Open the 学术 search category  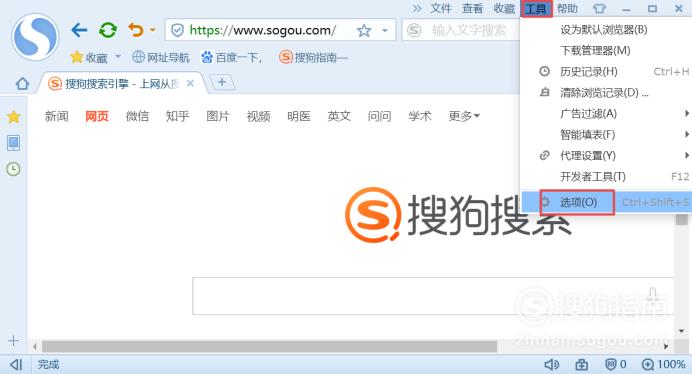click(420, 116)
